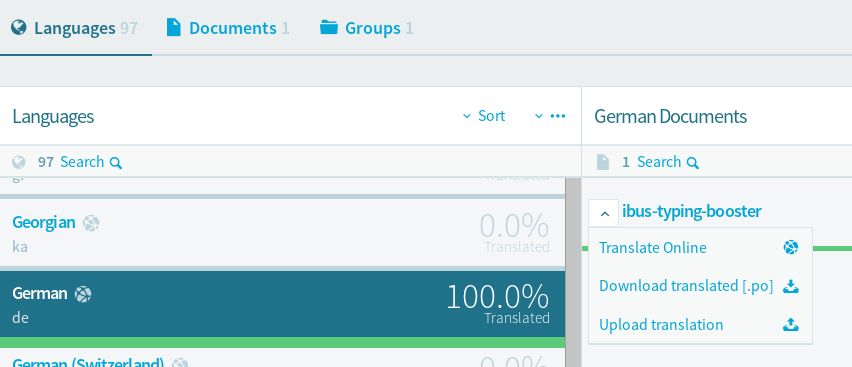
Task: Collapse the ibus-typing-booster document menu
Action: 604,213
